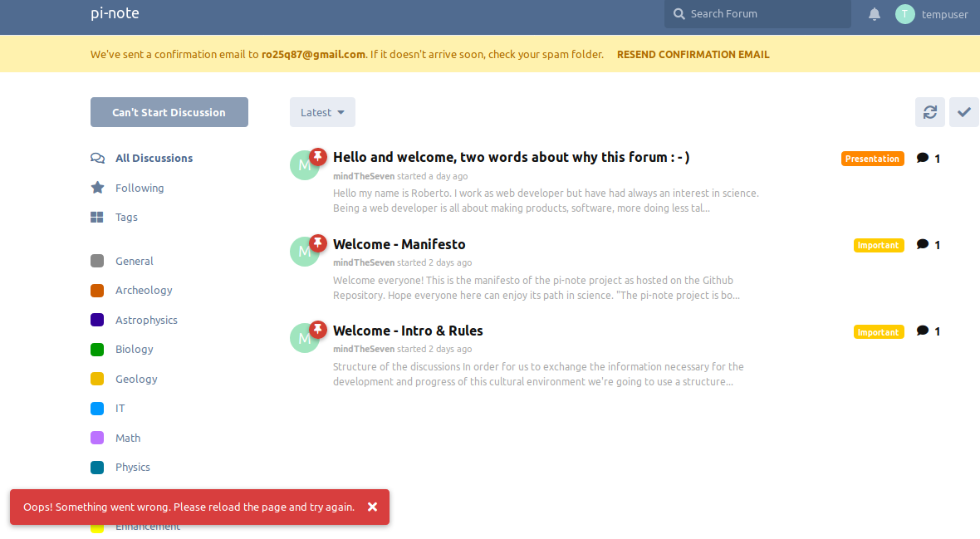Viewport: 980px width, 539px height.
Task: Open Hello and welcome discussion title
Action: (x=512, y=157)
